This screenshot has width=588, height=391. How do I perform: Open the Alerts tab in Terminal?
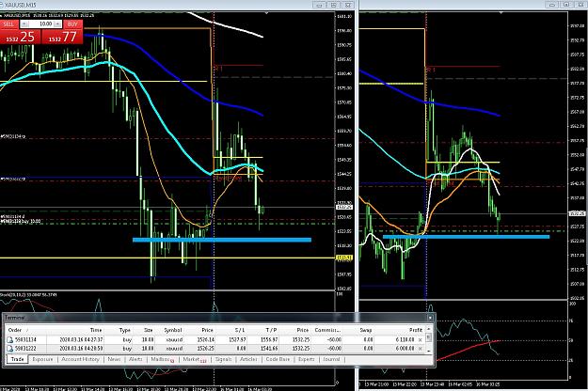[x=135, y=359]
